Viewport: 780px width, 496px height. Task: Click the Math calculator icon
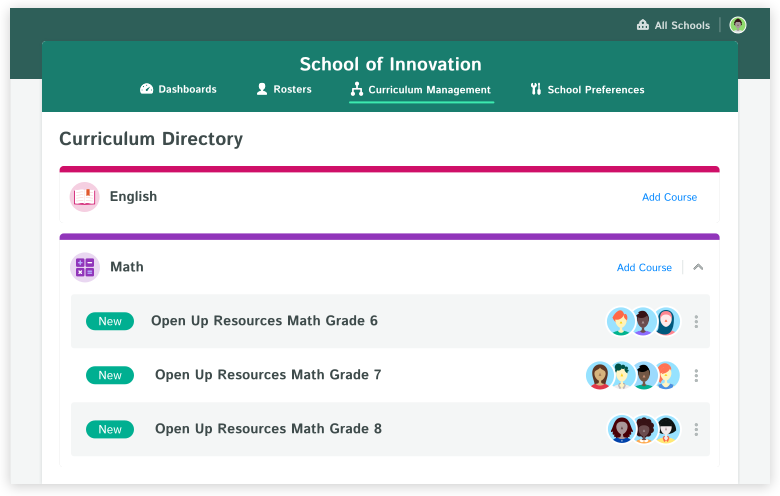pos(85,267)
